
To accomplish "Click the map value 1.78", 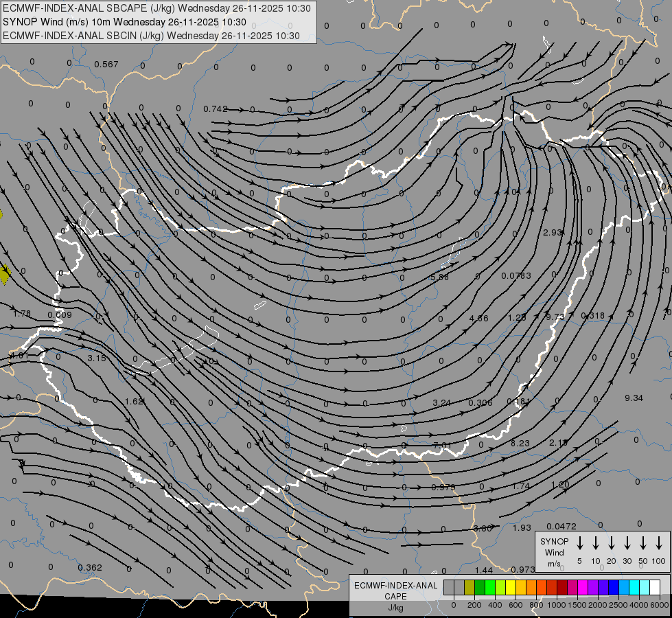I will point(22,314).
